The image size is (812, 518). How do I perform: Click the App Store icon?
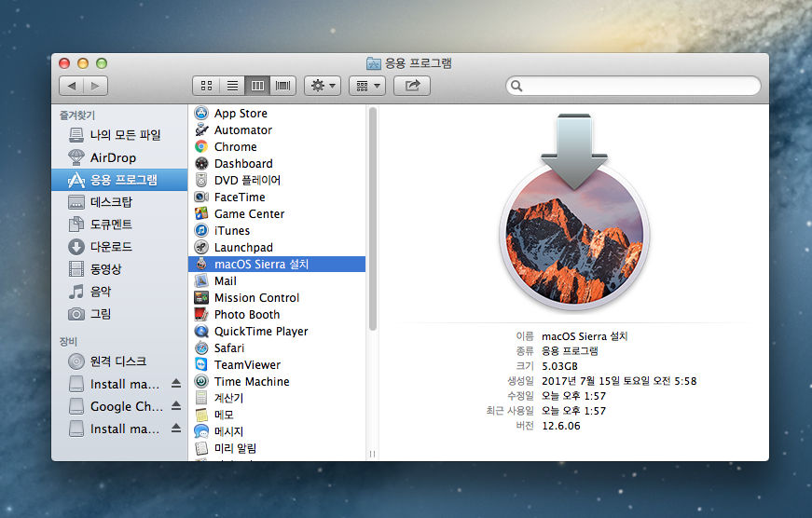[x=201, y=113]
